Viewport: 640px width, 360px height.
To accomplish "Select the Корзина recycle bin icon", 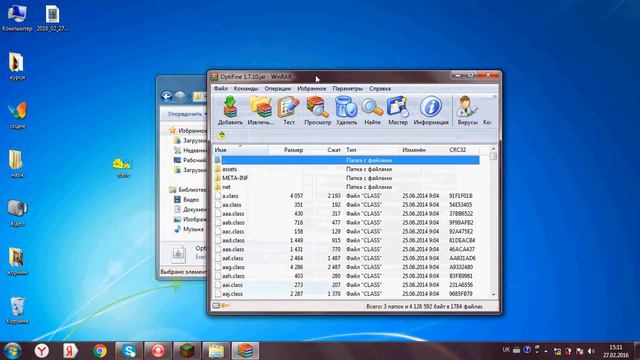I will click(x=17, y=311).
